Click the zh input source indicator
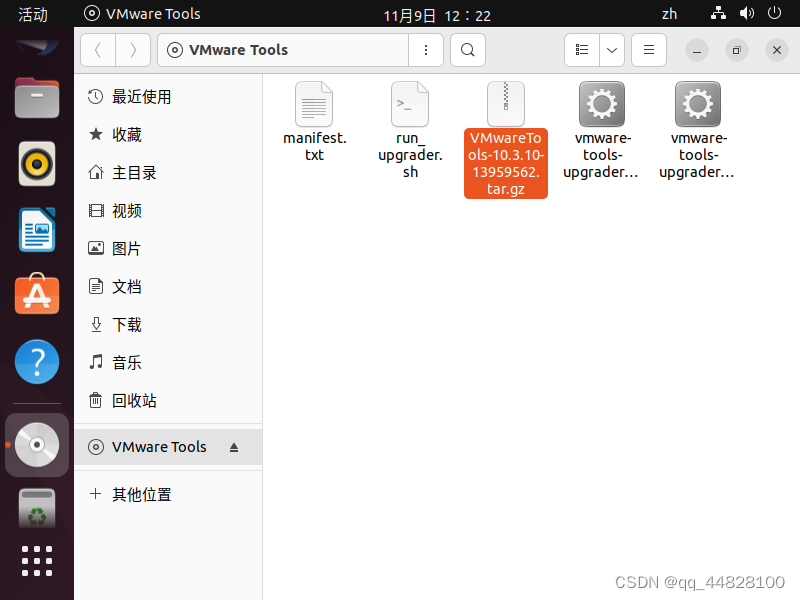The width and height of the screenshot is (800, 600). (669, 14)
